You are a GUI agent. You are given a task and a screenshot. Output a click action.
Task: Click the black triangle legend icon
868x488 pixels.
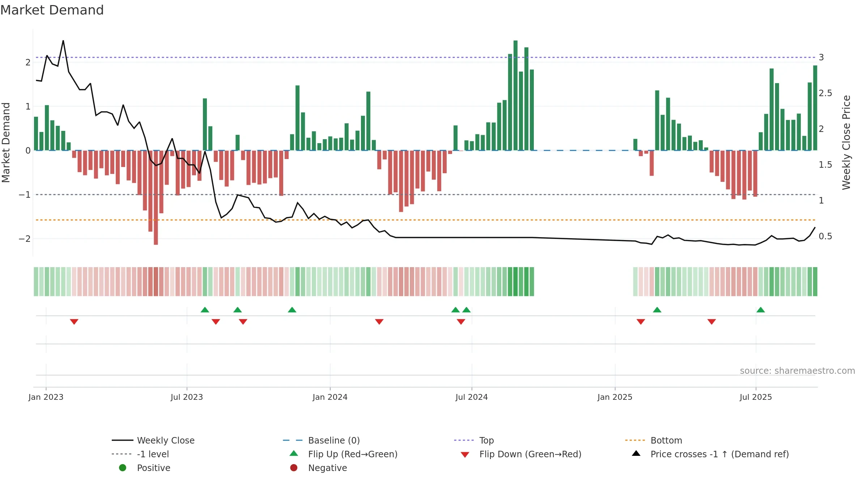pos(636,453)
